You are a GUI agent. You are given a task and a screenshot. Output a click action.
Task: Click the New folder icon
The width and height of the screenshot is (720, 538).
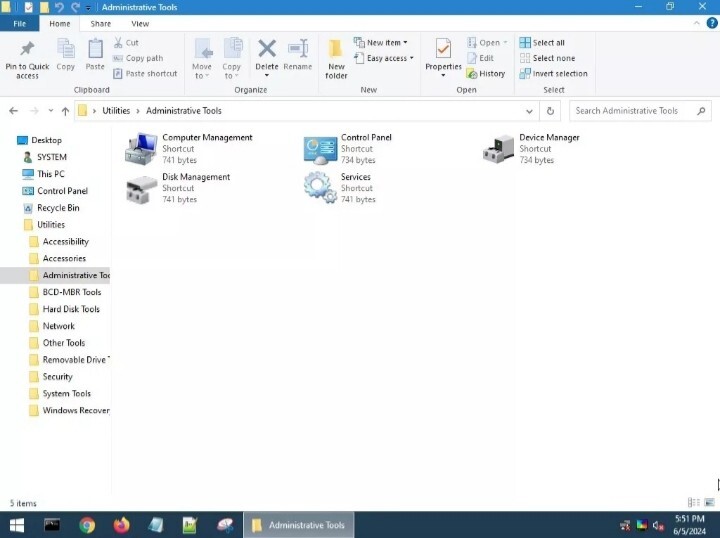336,50
